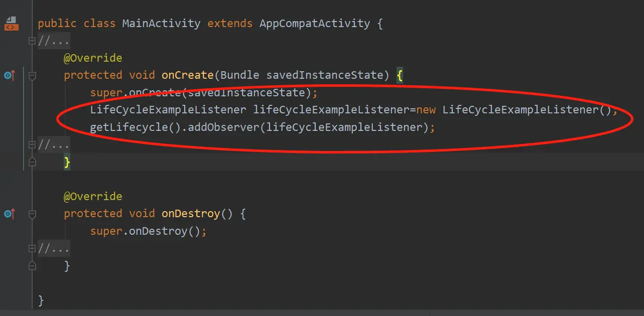Expand the folded region after the addObserver line
This screenshot has height=316, width=644.
(x=32, y=145)
